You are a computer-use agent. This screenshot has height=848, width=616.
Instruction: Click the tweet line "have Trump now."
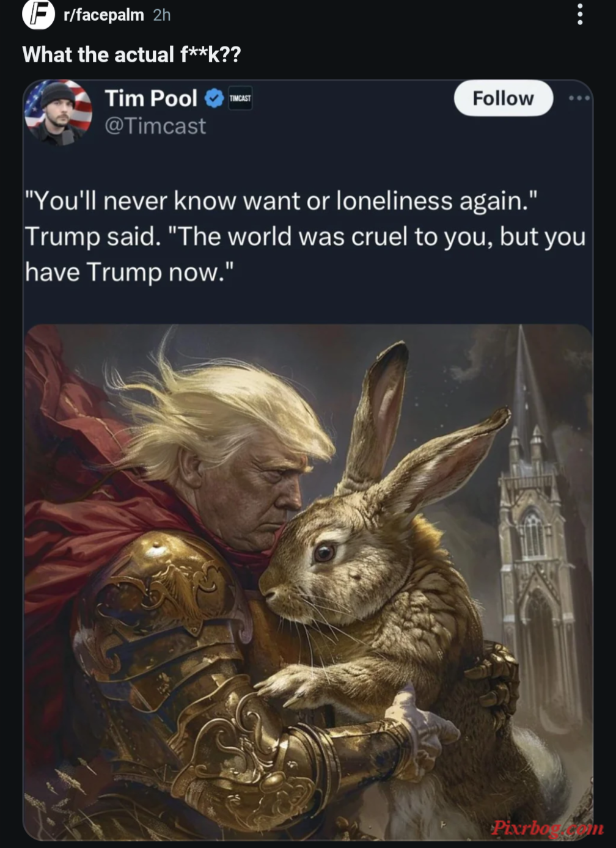(x=130, y=271)
